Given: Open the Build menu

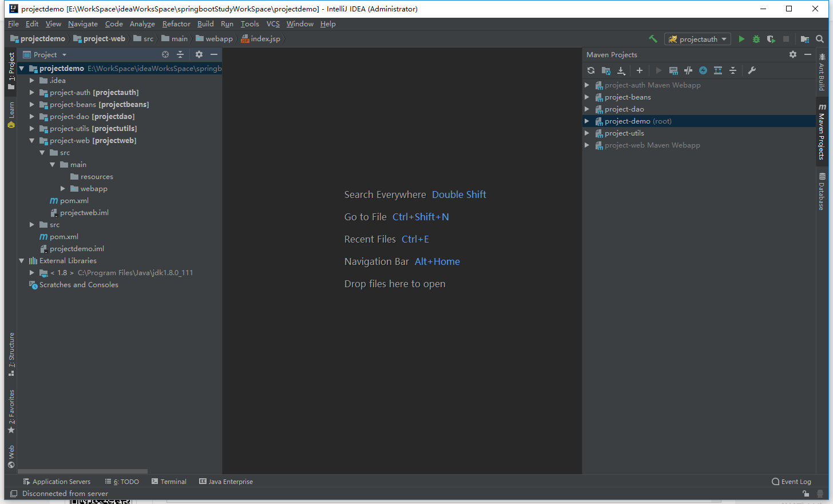Looking at the screenshot, I should coord(205,24).
